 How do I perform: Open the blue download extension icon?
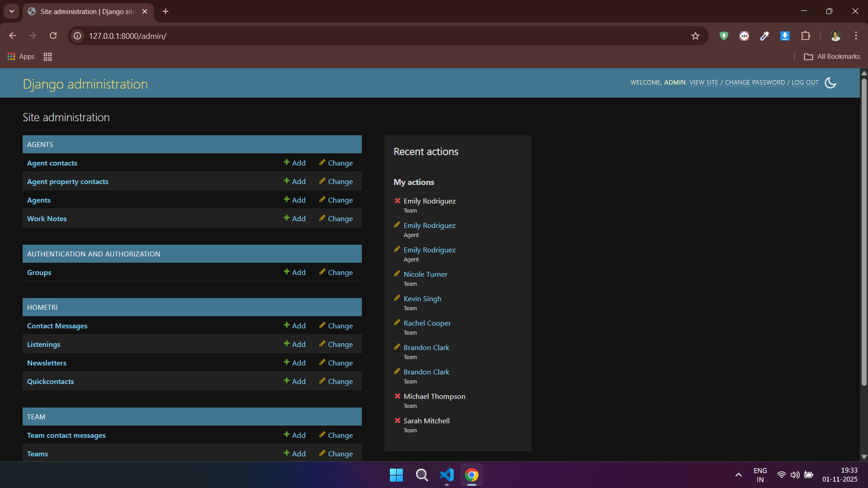click(x=785, y=36)
